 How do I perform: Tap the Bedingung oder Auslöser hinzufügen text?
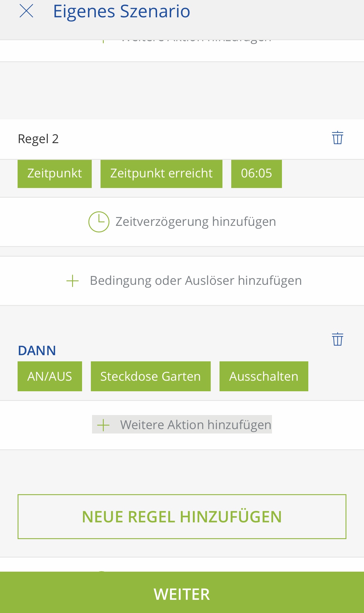pos(195,281)
